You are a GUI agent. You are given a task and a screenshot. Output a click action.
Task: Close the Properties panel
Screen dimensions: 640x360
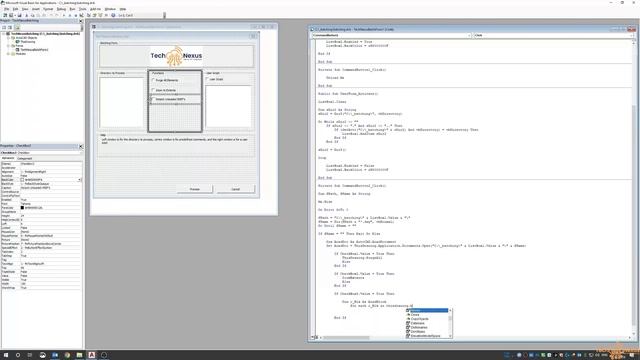pyautogui.click(x=80, y=146)
